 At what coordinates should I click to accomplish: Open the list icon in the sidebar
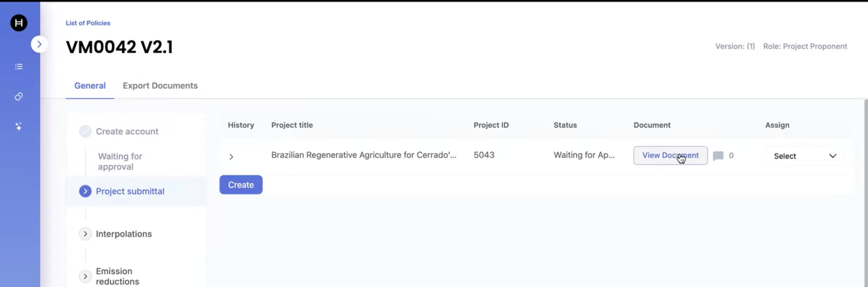[x=19, y=67]
